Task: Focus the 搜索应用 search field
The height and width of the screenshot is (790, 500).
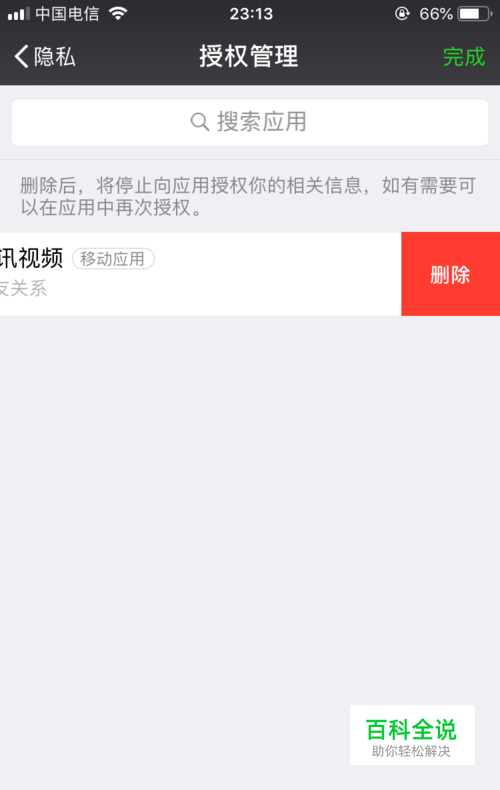Action: [x=250, y=122]
